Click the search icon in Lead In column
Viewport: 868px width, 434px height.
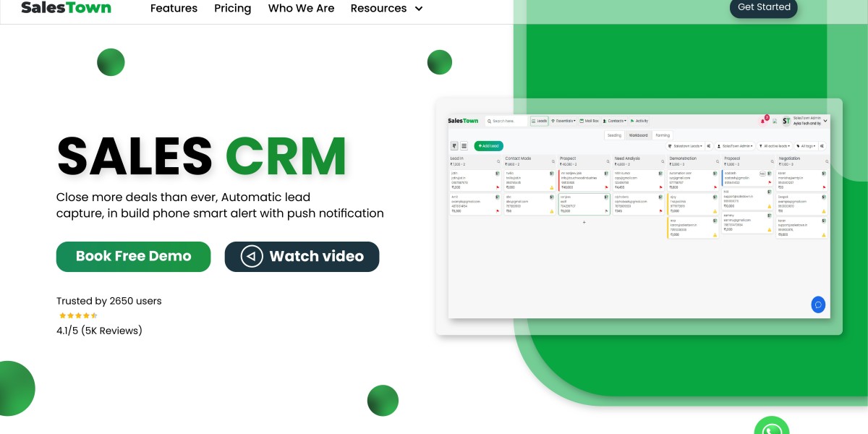[498, 161]
